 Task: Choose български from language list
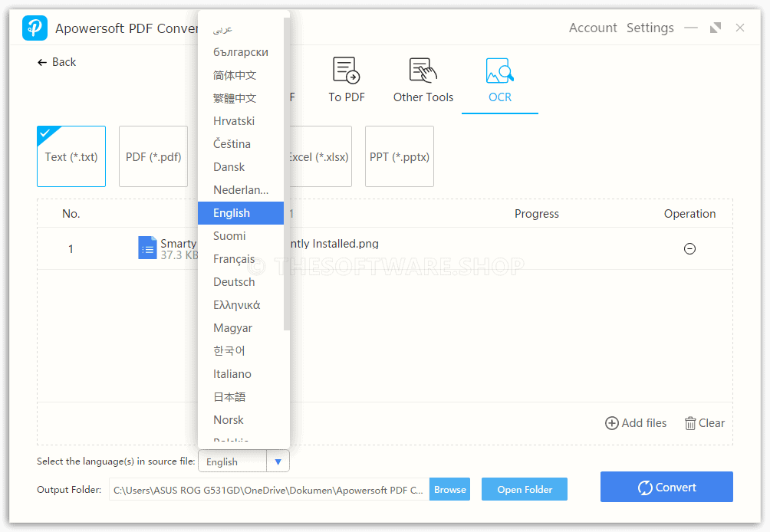pyautogui.click(x=241, y=52)
